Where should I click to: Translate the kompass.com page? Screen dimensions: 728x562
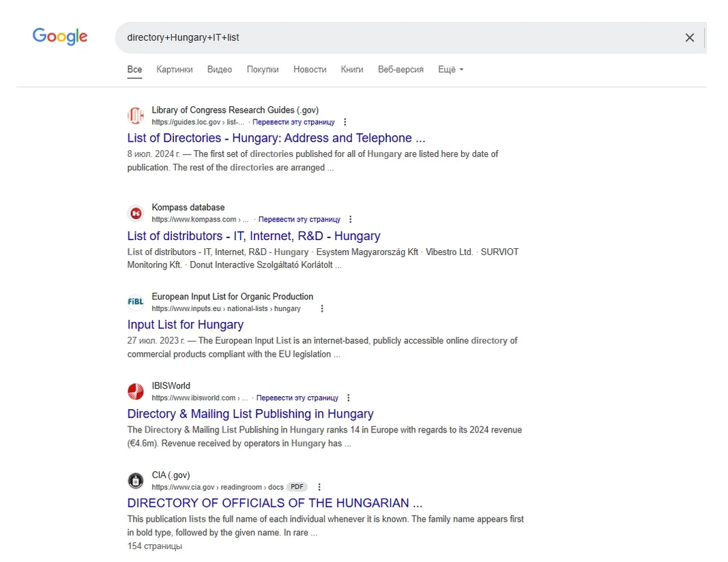(300, 219)
